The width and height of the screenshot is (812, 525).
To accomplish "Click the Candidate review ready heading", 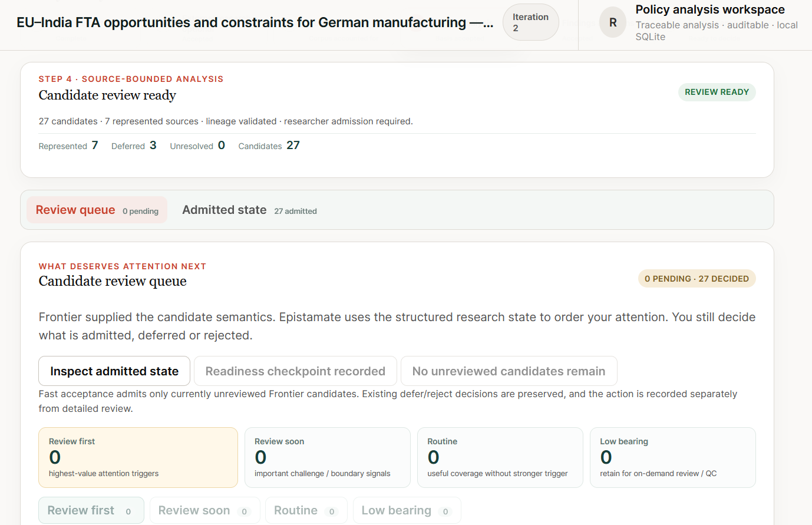I will point(107,95).
